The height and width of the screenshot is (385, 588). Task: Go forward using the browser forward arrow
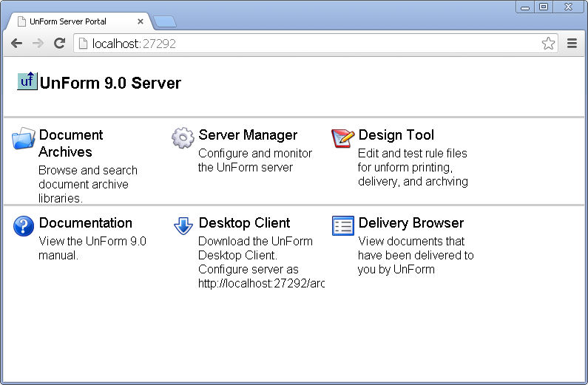tap(38, 44)
